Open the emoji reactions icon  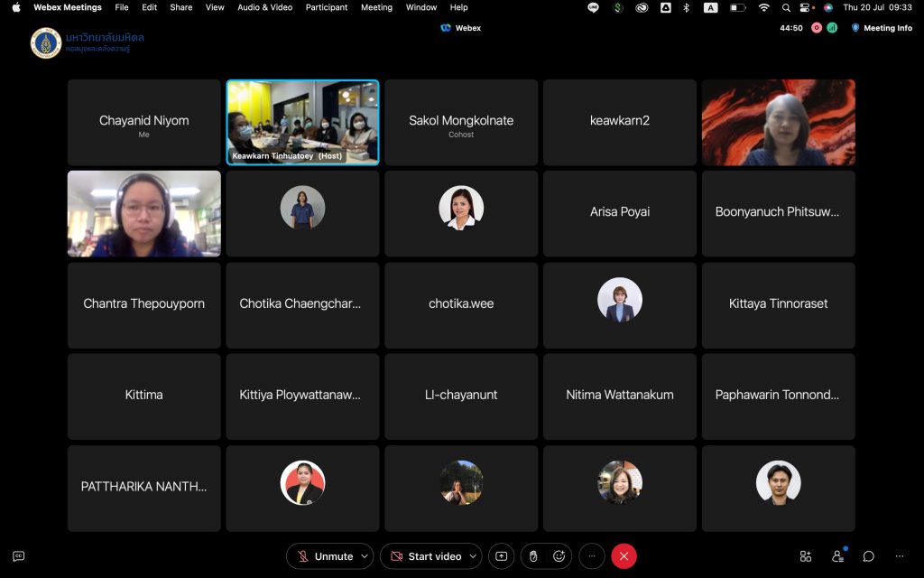559,556
